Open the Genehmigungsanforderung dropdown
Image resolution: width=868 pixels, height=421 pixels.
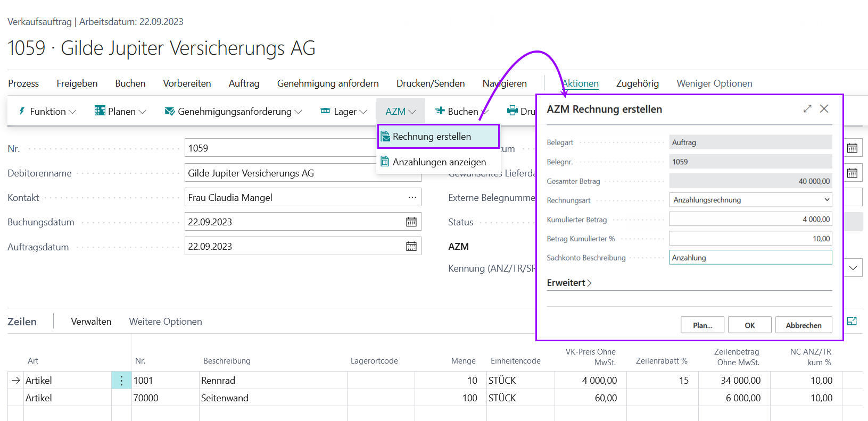pyautogui.click(x=234, y=112)
